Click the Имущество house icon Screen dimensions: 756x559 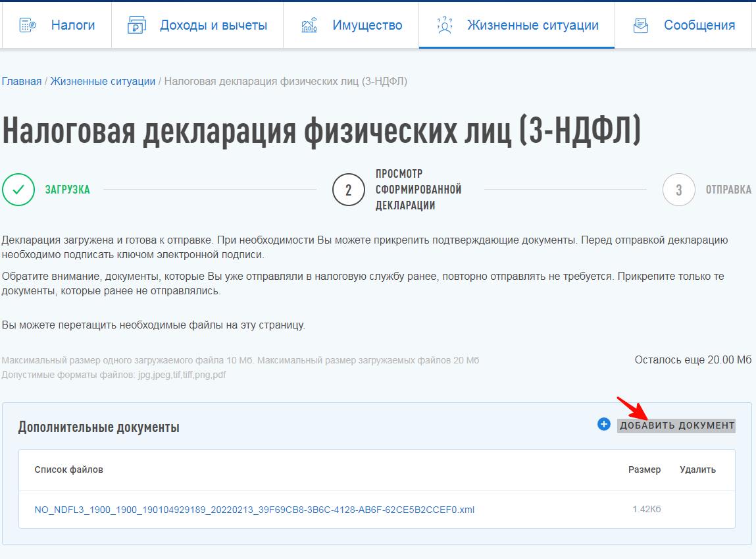coord(309,26)
